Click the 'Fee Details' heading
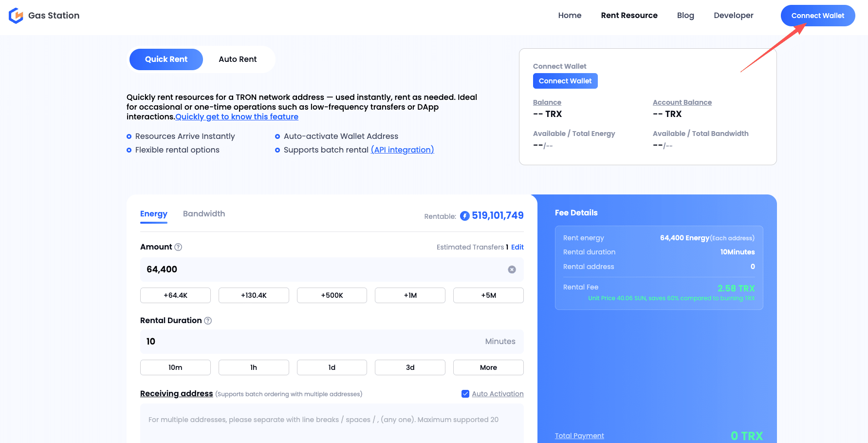This screenshot has height=443, width=868. pos(576,212)
